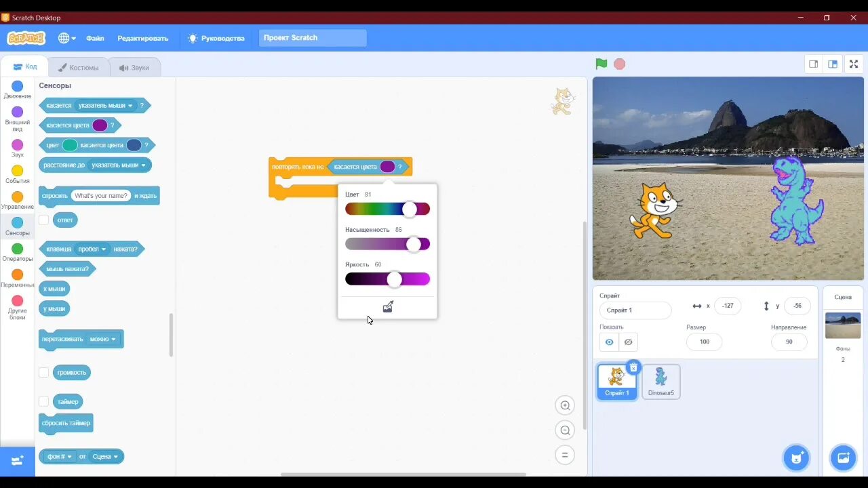
Task: Click the choose a backdrop button
Action: point(844,457)
